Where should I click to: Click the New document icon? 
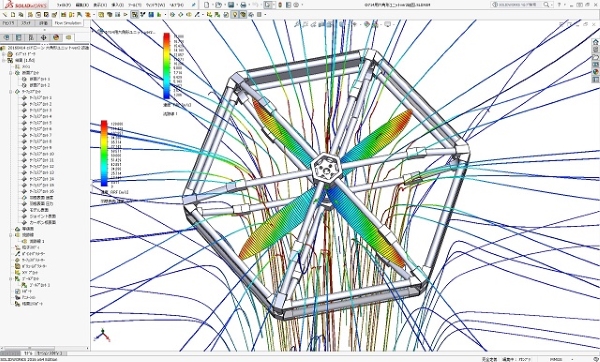(207, 5)
